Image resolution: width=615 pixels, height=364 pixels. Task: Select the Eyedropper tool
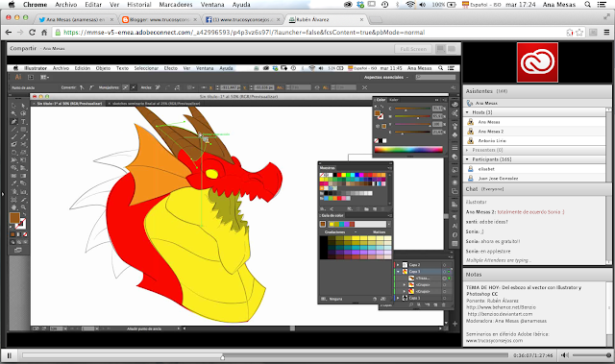point(13,183)
